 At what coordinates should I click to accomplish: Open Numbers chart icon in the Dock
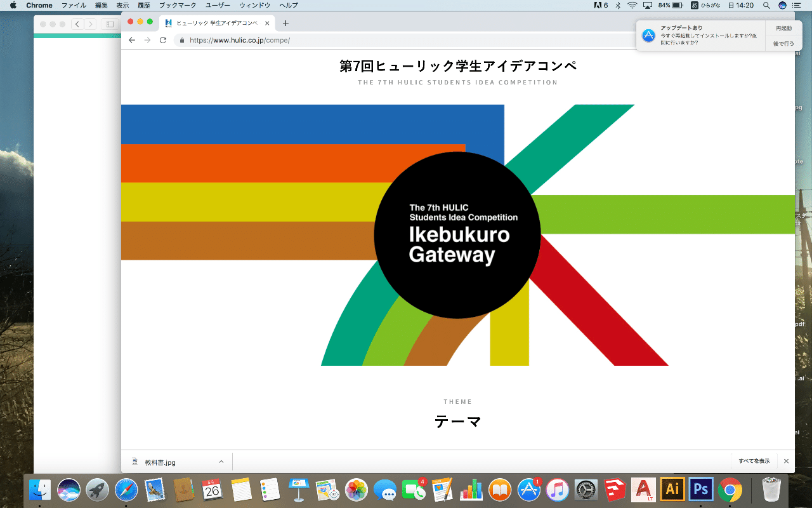pos(471,490)
